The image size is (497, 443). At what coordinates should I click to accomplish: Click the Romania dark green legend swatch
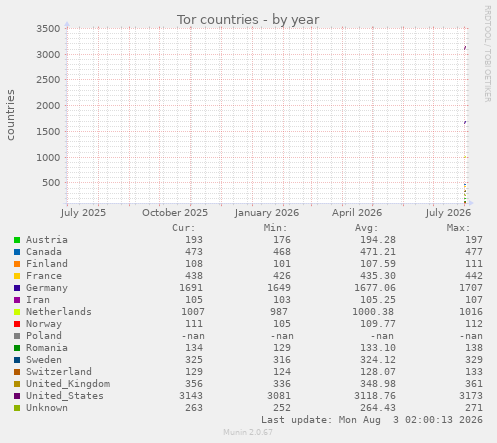[x=17, y=348]
